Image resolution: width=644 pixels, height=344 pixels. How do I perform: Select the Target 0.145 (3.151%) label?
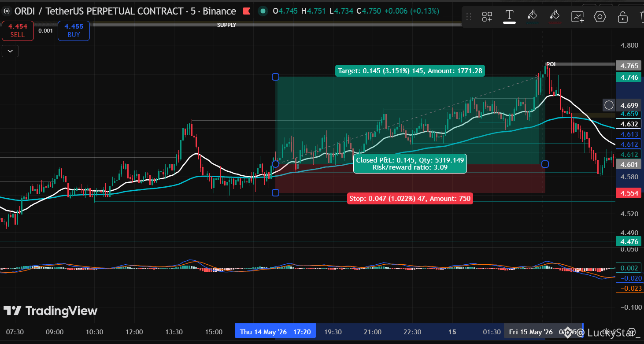click(x=410, y=70)
